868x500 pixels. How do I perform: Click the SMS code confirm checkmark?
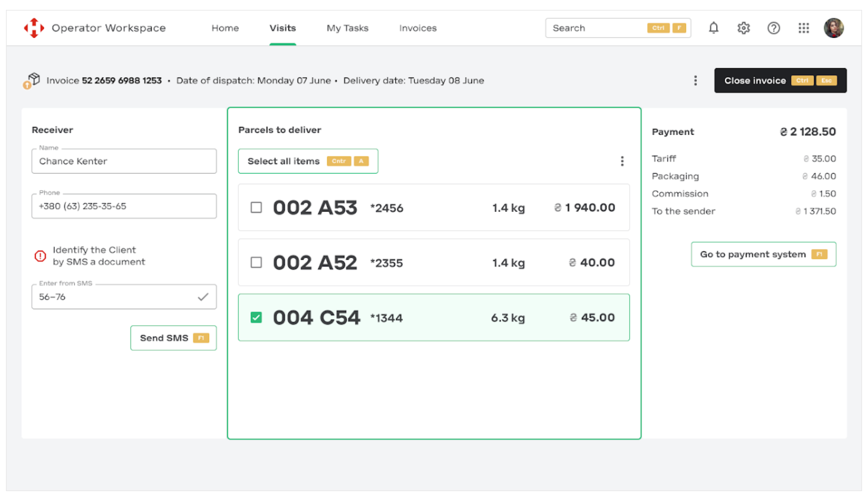203,297
